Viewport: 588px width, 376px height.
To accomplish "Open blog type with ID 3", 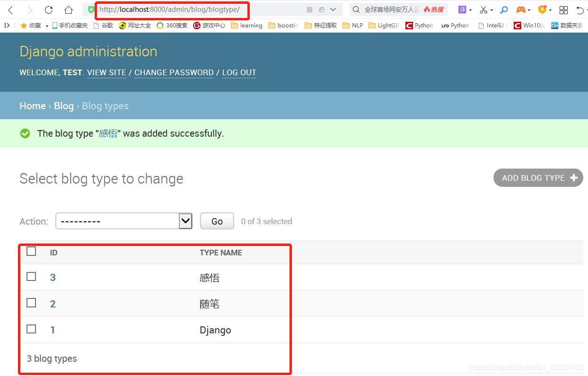I will click(x=53, y=278).
